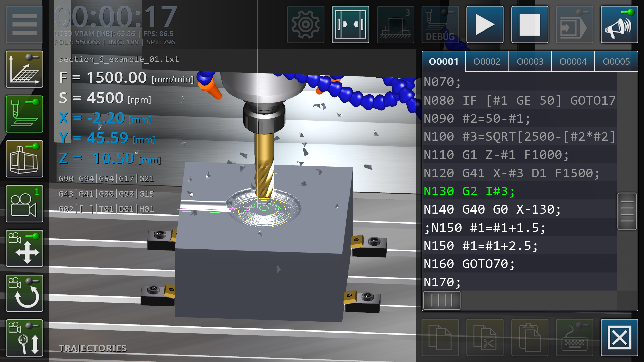Enable the camera pan mode toggle
The image size is (644, 362).
pyautogui.click(x=24, y=248)
